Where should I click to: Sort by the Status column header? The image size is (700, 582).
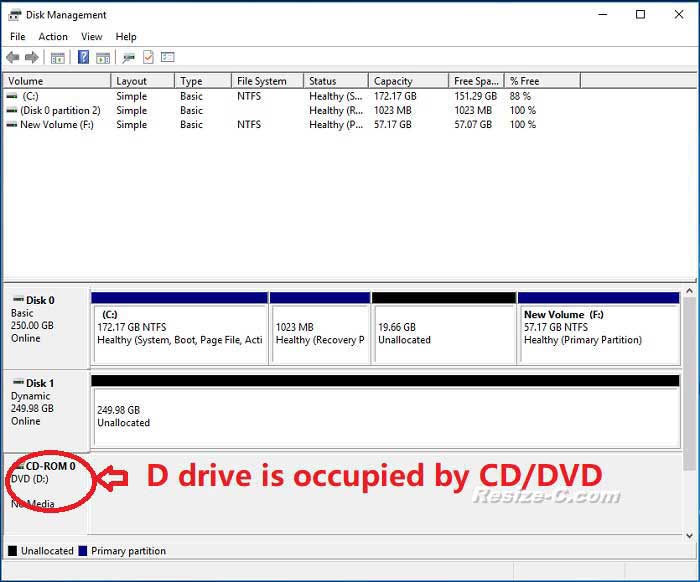336,81
